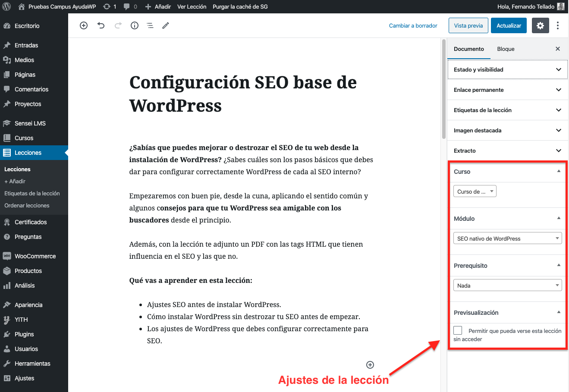Image resolution: width=569 pixels, height=392 pixels.
Task: Close the settings sidebar with X
Action: (557, 49)
